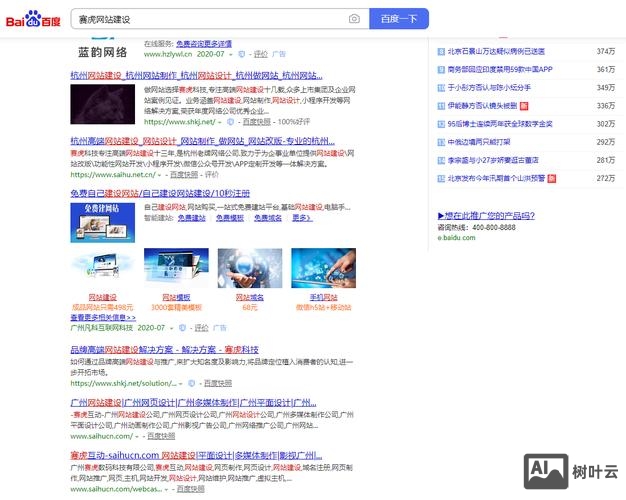This screenshot has height=500, width=626.
Task: Click the 百度一下 search button
Action: click(x=399, y=19)
